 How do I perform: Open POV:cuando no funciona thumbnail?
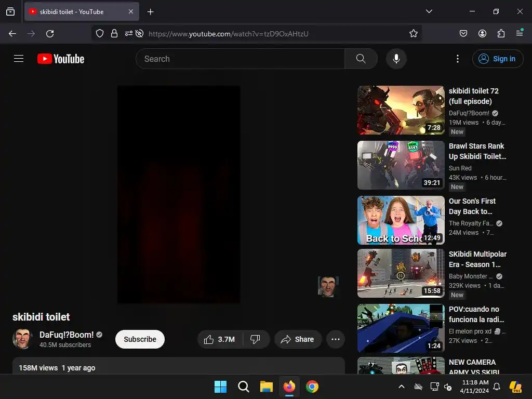(401, 328)
